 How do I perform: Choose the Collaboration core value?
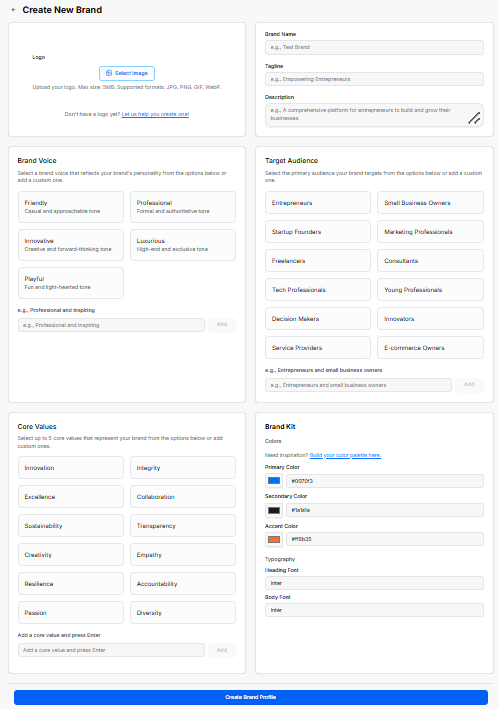(183, 496)
